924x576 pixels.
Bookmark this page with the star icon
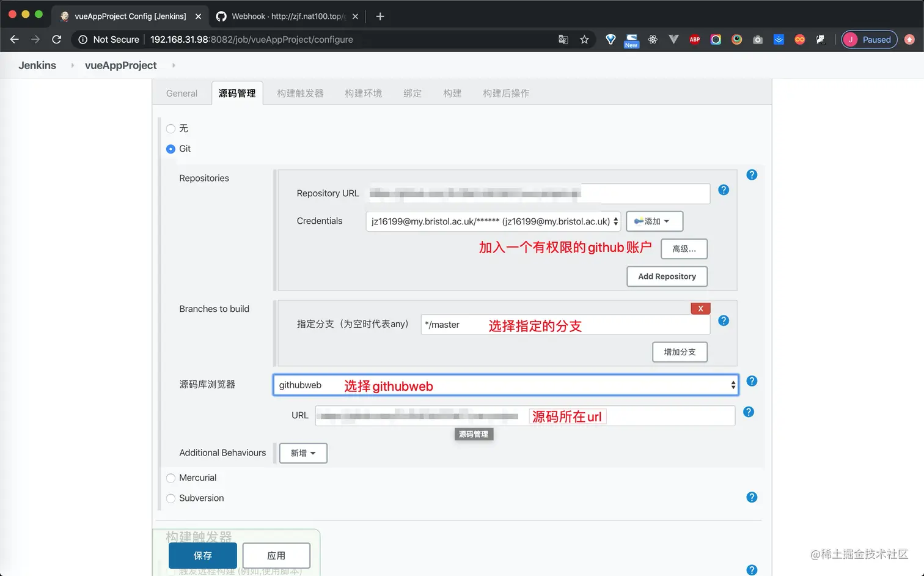(584, 40)
